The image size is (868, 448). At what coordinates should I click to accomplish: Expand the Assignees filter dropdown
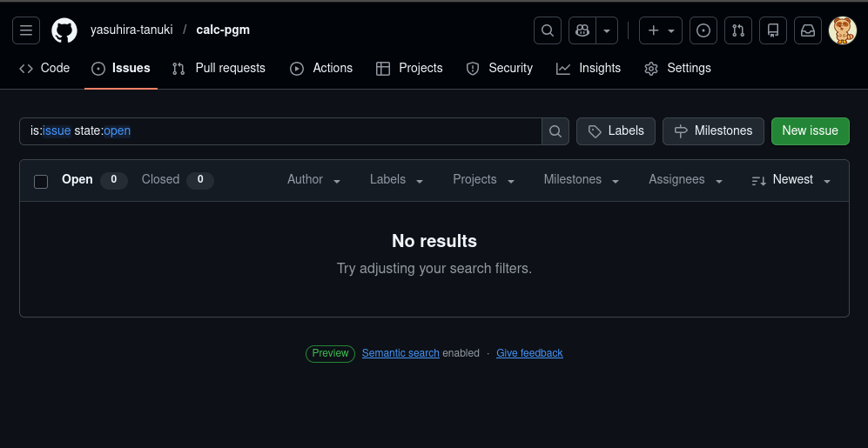[x=685, y=180]
